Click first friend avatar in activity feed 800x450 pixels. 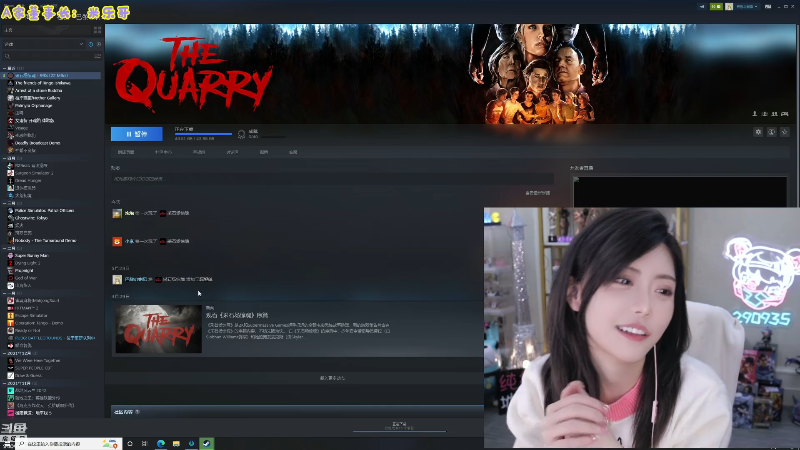click(x=117, y=213)
